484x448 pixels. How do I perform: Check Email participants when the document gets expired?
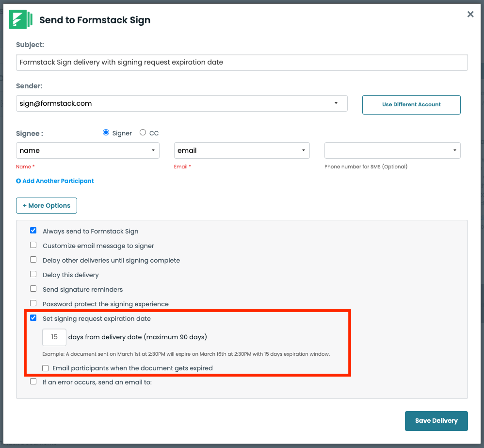coord(46,368)
